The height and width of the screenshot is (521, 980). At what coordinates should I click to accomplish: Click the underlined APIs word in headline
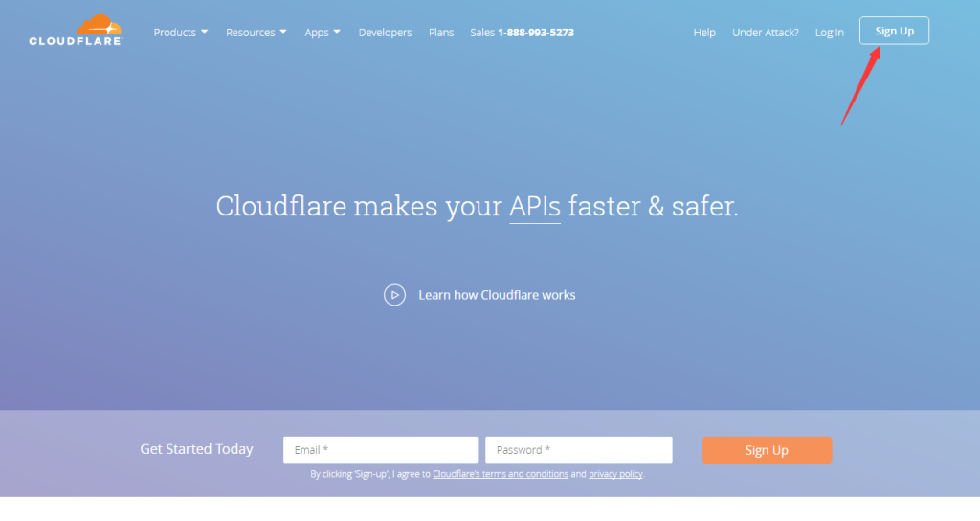pos(534,207)
